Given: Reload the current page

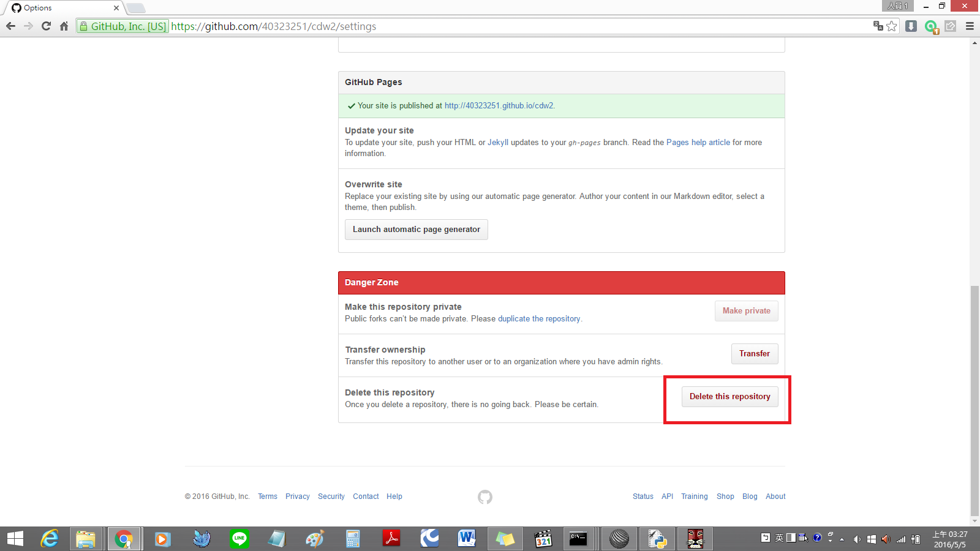Looking at the screenshot, I should click(46, 26).
